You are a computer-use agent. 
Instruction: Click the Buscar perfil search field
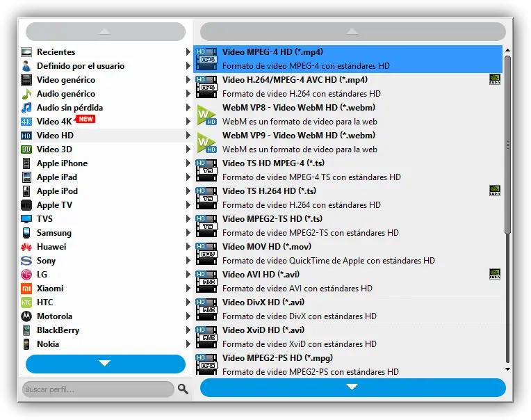98,389
